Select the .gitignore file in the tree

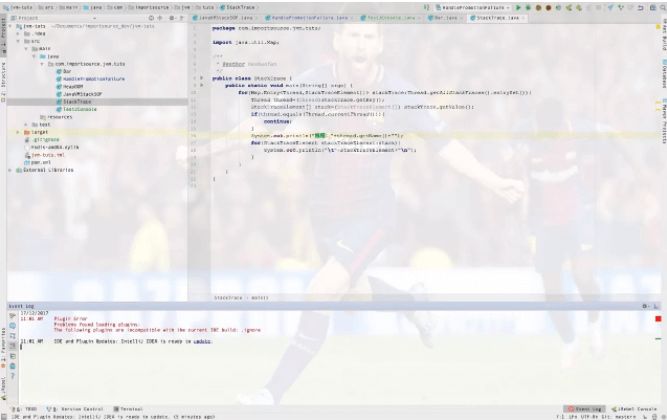pos(42,140)
